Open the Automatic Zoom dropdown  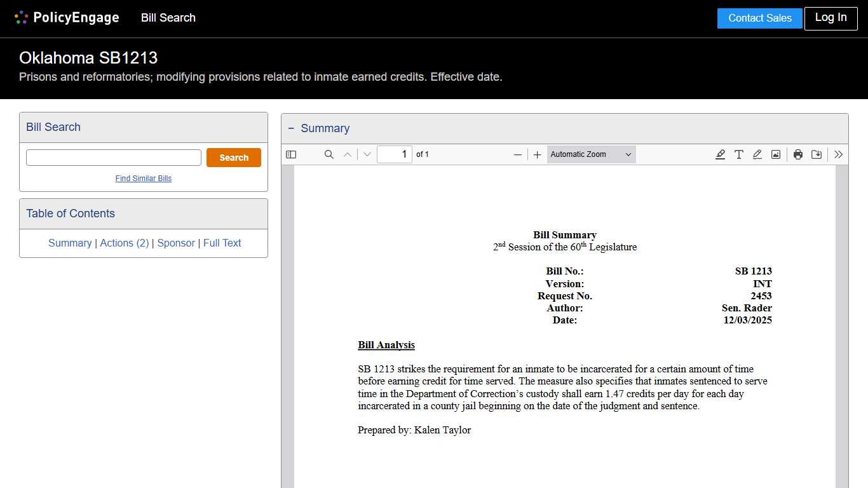click(591, 154)
